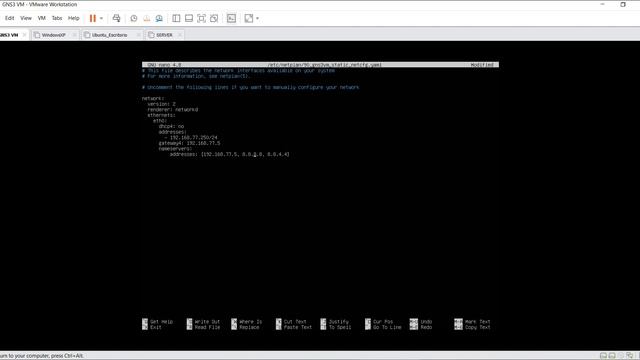Click Send Ctrl+Alt+Del toolbar icon
This screenshot has width=640, height=360.
[x=116, y=18]
